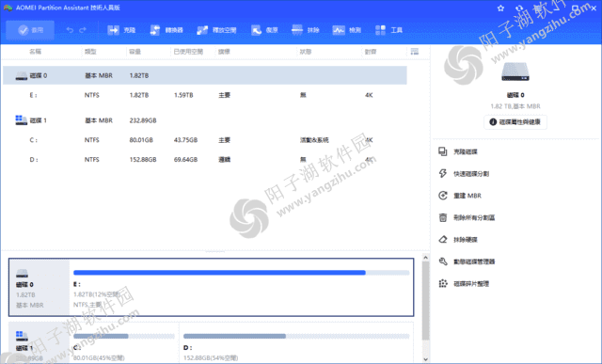This screenshot has height=364, width=602.
Task: Click the 活動&系統 status text
Action: coord(314,140)
